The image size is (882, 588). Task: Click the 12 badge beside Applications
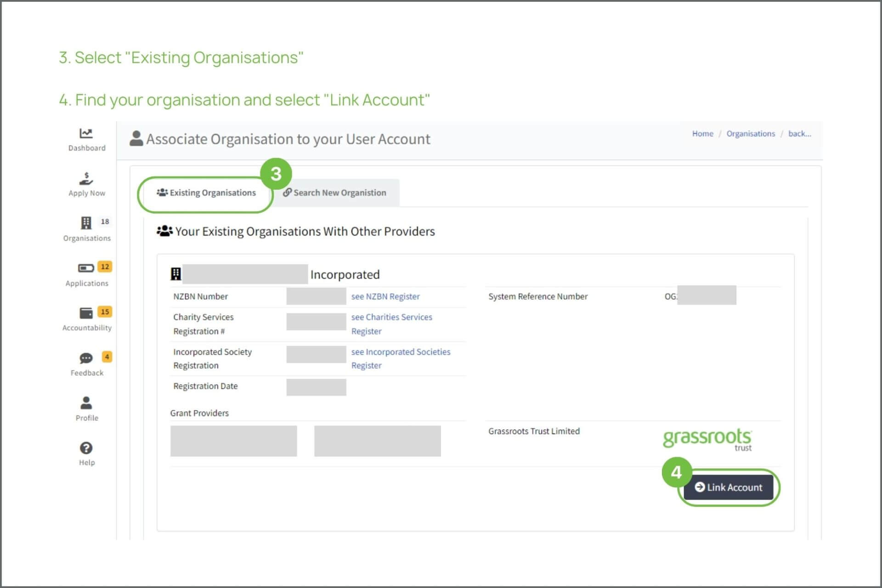click(105, 266)
